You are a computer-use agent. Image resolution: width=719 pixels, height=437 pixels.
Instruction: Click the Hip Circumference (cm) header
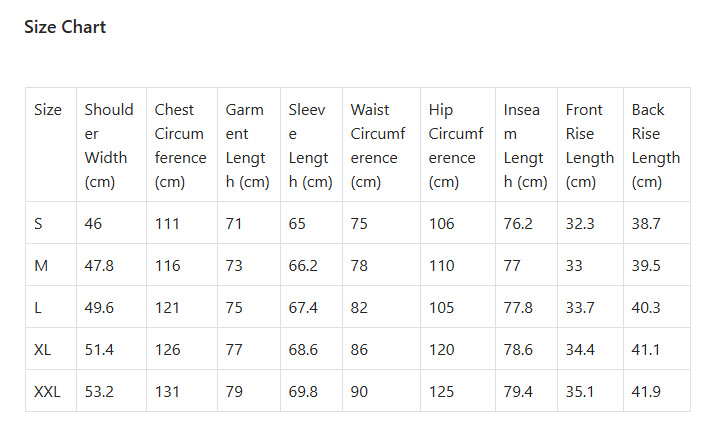[455, 145]
